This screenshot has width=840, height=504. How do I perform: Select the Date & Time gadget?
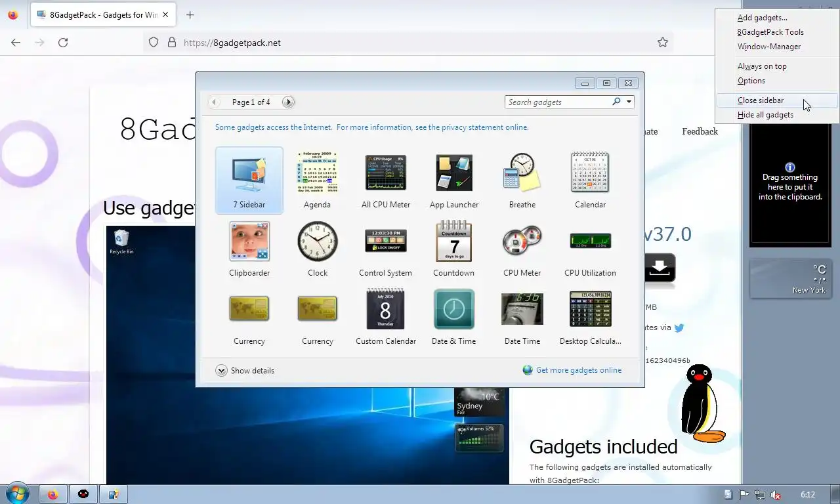point(454,317)
